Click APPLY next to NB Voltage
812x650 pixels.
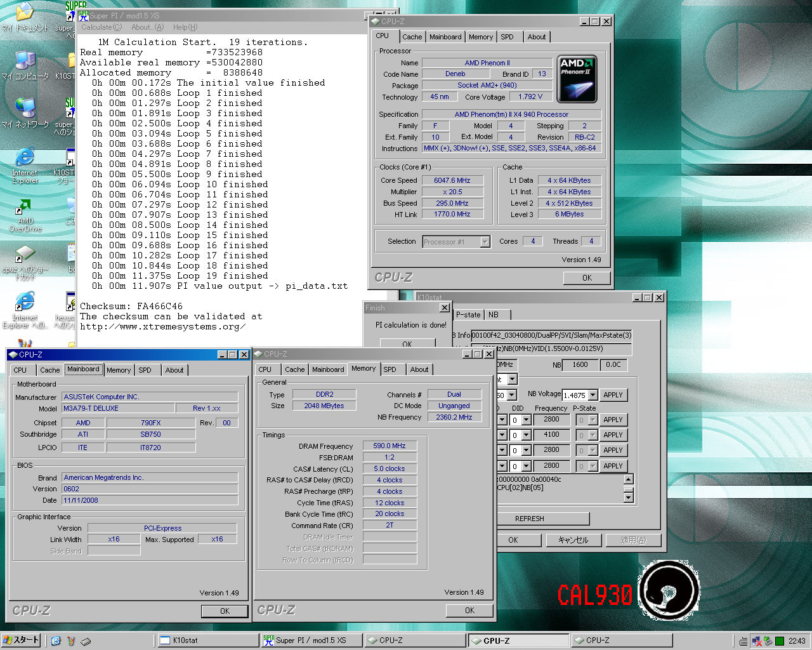click(x=613, y=395)
